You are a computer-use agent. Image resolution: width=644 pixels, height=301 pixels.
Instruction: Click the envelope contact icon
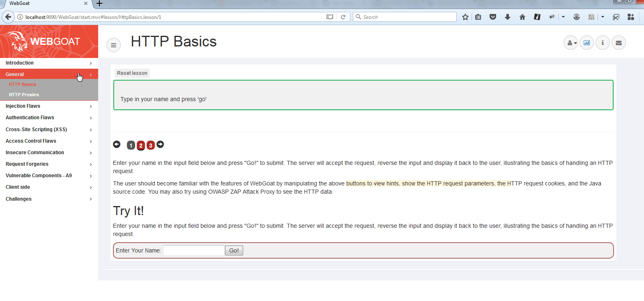point(619,42)
